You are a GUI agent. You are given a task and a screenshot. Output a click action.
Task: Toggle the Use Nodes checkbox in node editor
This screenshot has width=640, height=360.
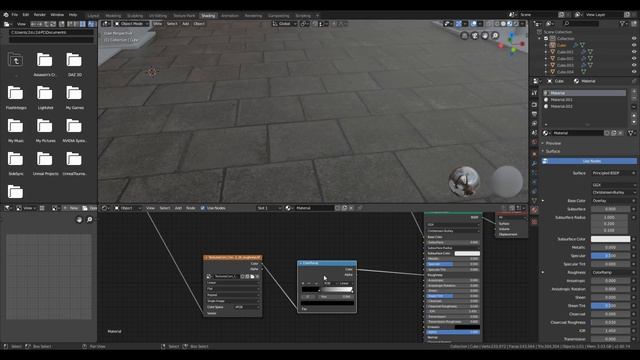coord(203,208)
